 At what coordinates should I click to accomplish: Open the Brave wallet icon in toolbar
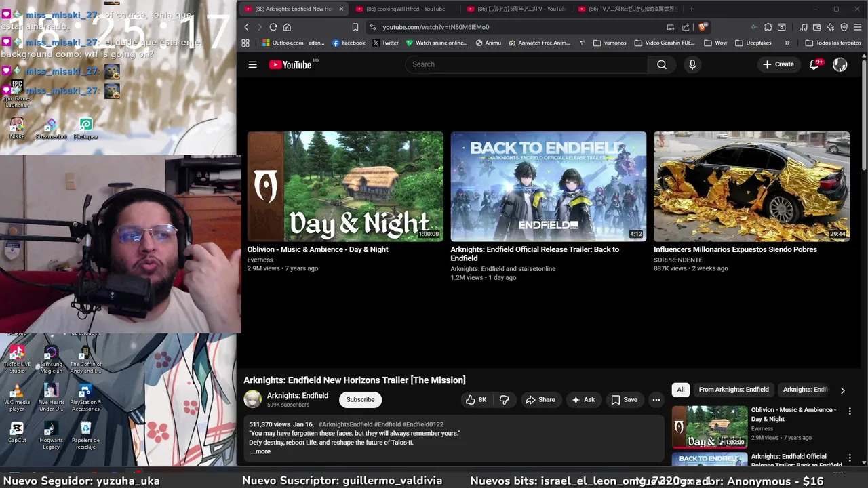pyautogui.click(x=817, y=27)
